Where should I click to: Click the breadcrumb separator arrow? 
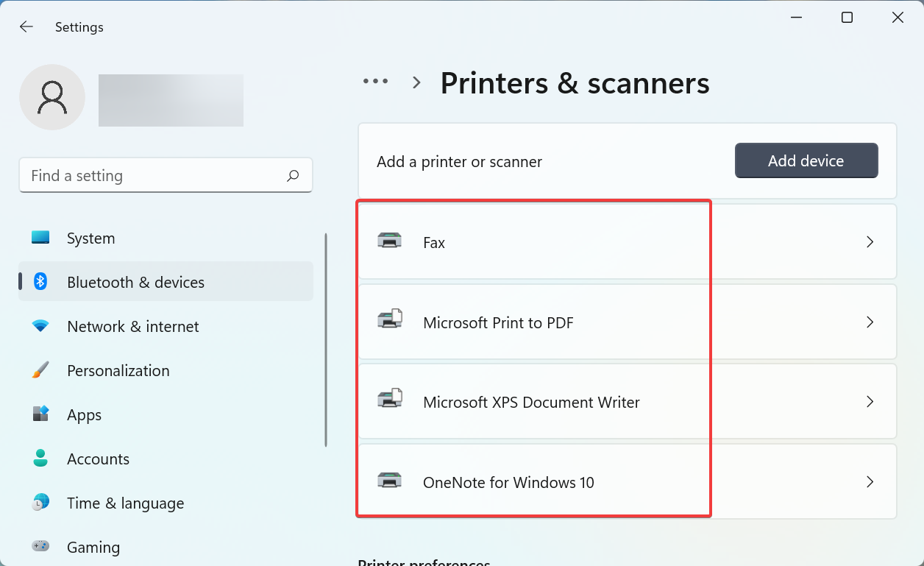tap(417, 82)
